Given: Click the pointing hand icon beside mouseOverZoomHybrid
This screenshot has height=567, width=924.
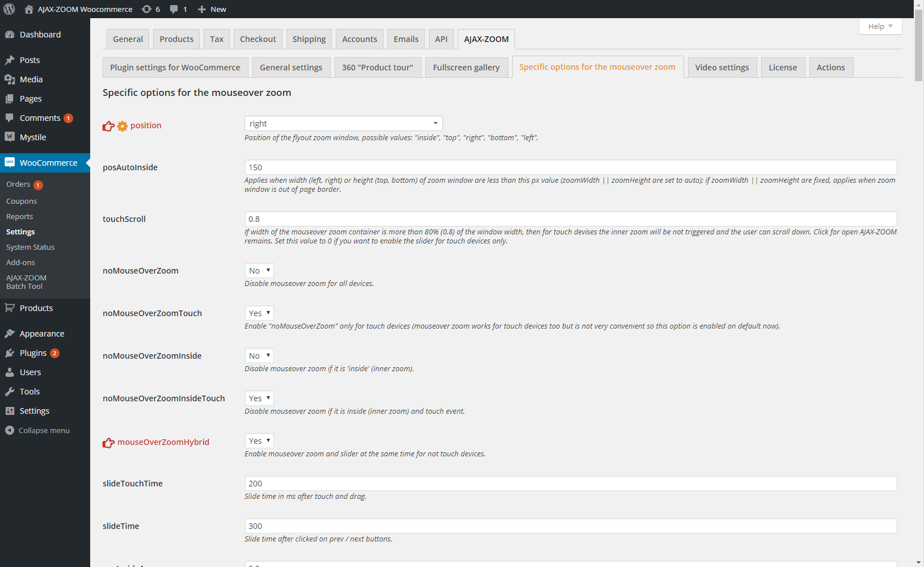Looking at the screenshot, I should (x=108, y=443).
